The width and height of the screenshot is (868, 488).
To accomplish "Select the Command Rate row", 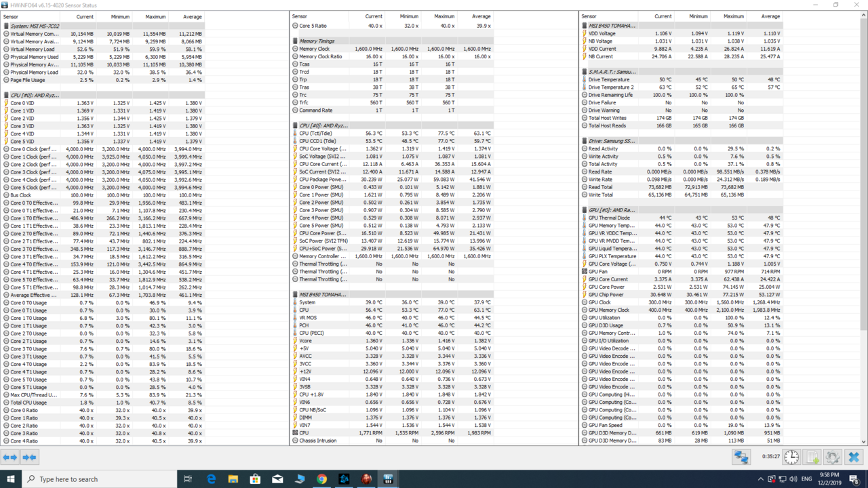I will (391, 110).
